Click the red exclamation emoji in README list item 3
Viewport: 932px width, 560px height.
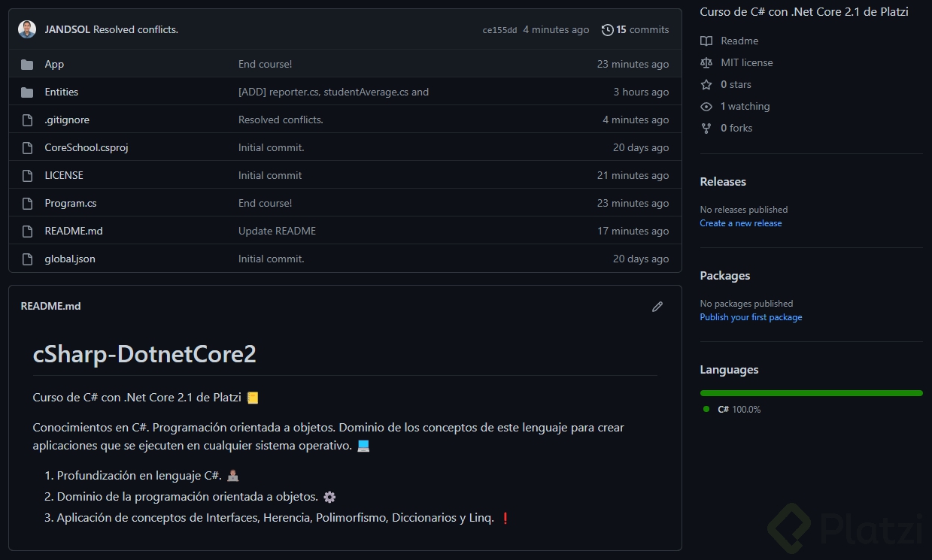coord(505,518)
